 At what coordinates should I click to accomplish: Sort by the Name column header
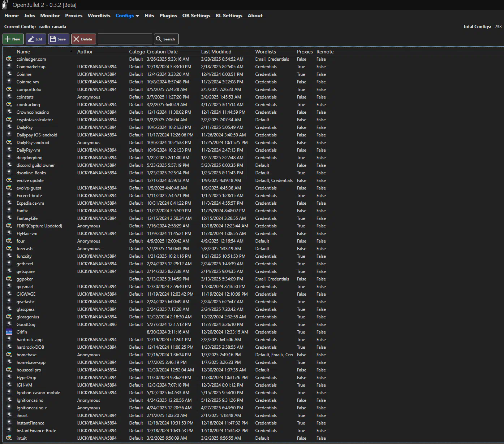(23, 52)
